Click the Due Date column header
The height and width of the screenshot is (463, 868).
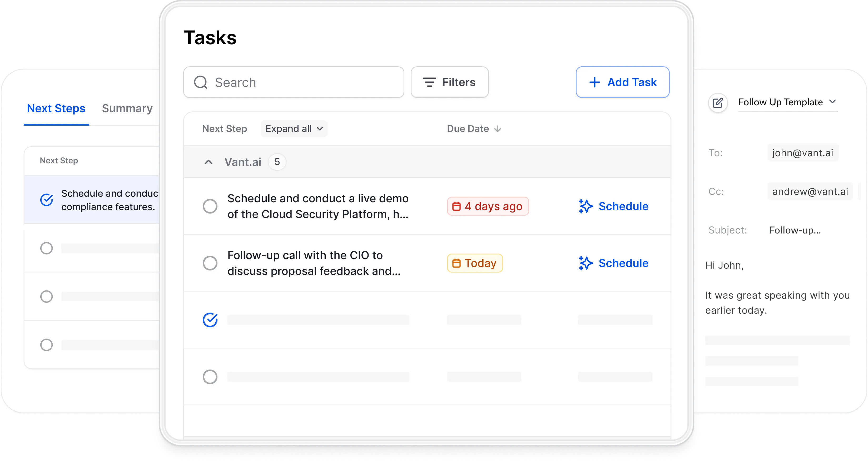(468, 129)
